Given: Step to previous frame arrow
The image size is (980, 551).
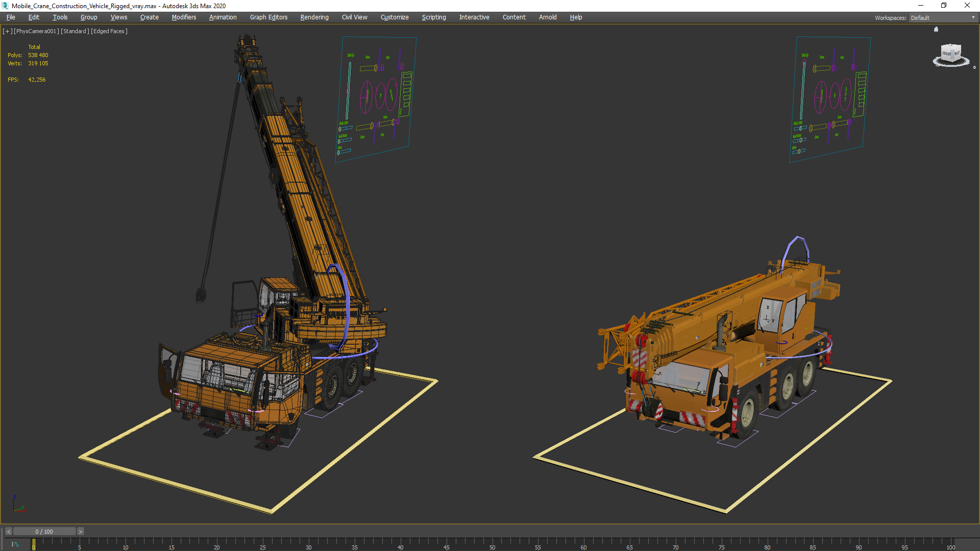Looking at the screenshot, I should coord(8,532).
